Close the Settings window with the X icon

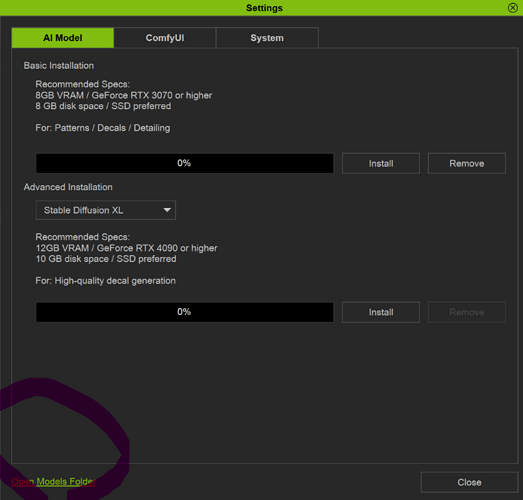click(513, 8)
